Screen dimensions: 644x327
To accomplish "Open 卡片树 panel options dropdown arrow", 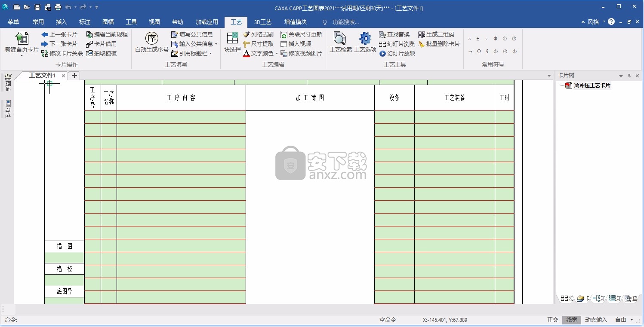I will (x=621, y=76).
